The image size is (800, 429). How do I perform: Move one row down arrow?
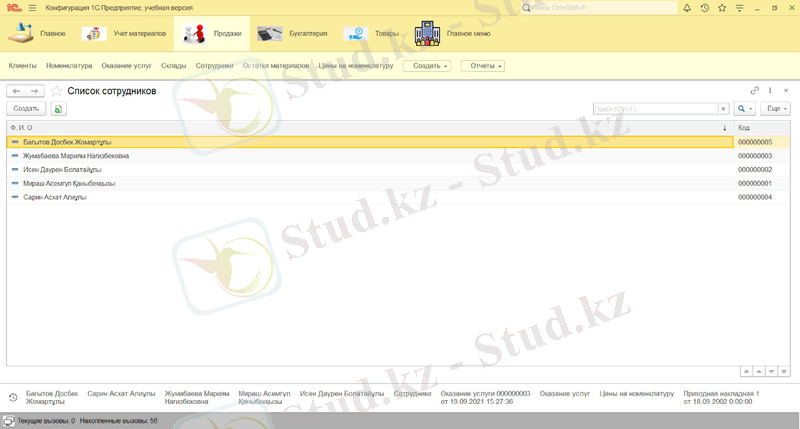tap(771, 371)
